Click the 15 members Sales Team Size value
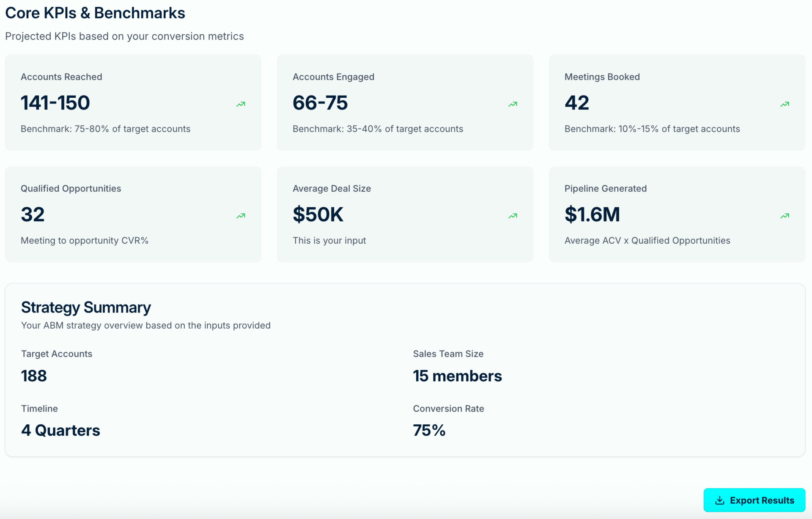The image size is (812, 519). (x=457, y=376)
